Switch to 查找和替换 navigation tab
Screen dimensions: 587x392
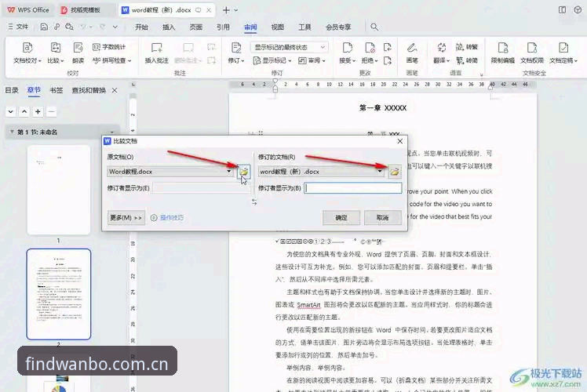(89, 90)
